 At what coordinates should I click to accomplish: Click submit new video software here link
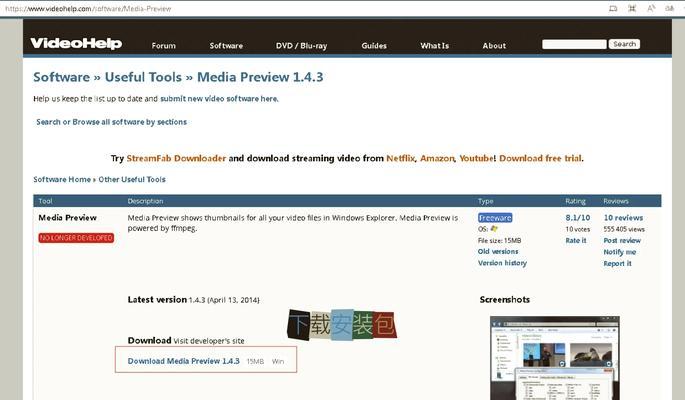pyautogui.click(x=219, y=99)
